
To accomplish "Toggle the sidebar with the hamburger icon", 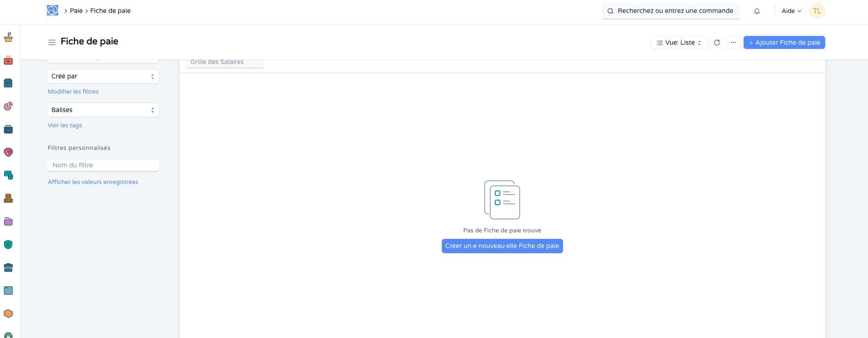I will pyautogui.click(x=52, y=42).
